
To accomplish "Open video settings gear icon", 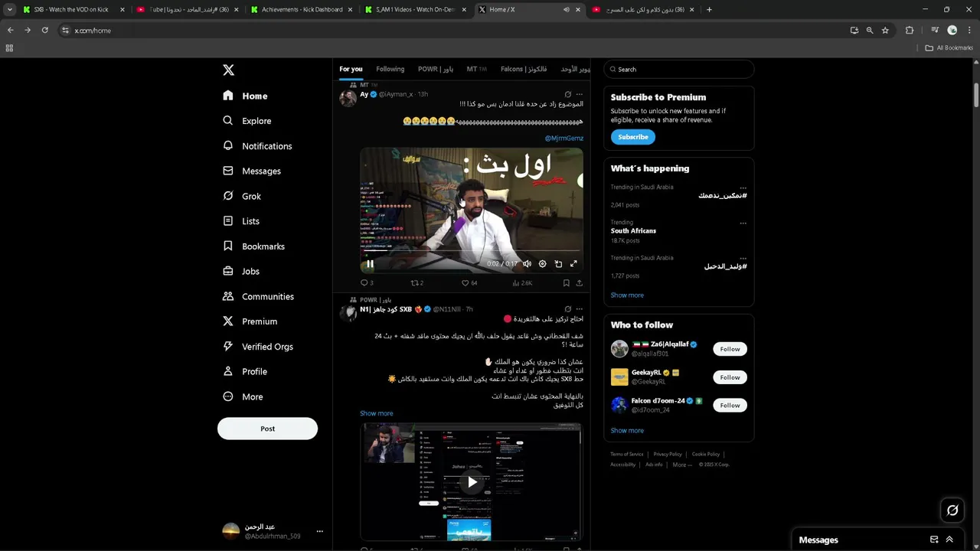I will click(x=543, y=264).
